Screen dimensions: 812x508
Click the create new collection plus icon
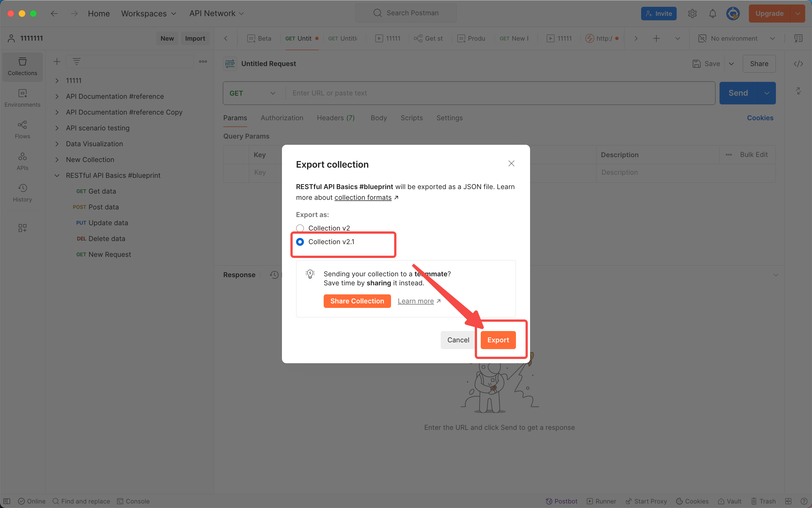[x=57, y=62]
